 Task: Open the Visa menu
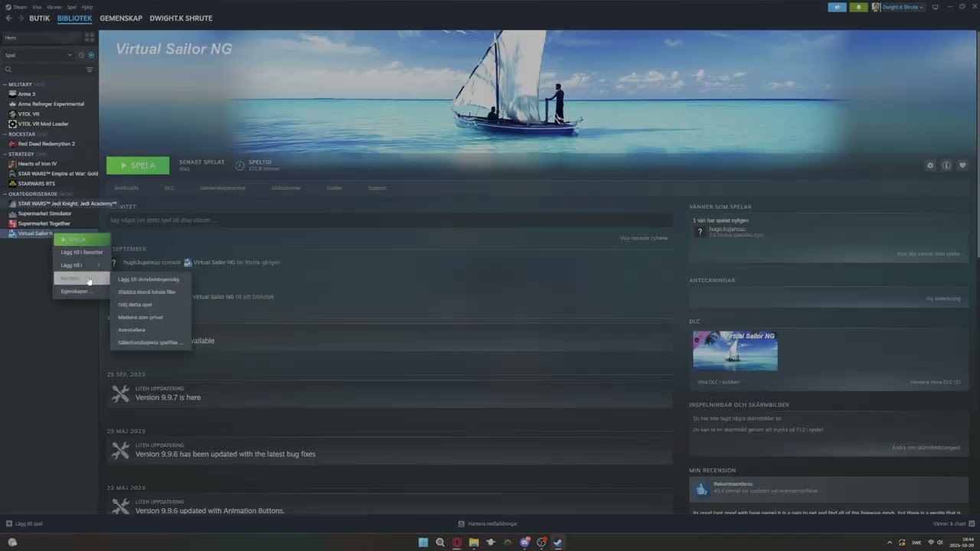click(36, 7)
